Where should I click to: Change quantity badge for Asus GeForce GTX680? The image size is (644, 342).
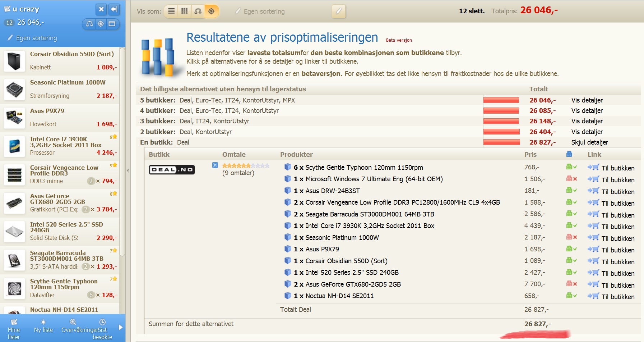pos(86,209)
